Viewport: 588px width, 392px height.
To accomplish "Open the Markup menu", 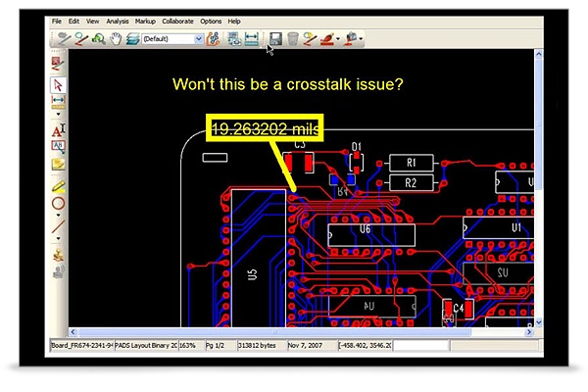I will [145, 21].
